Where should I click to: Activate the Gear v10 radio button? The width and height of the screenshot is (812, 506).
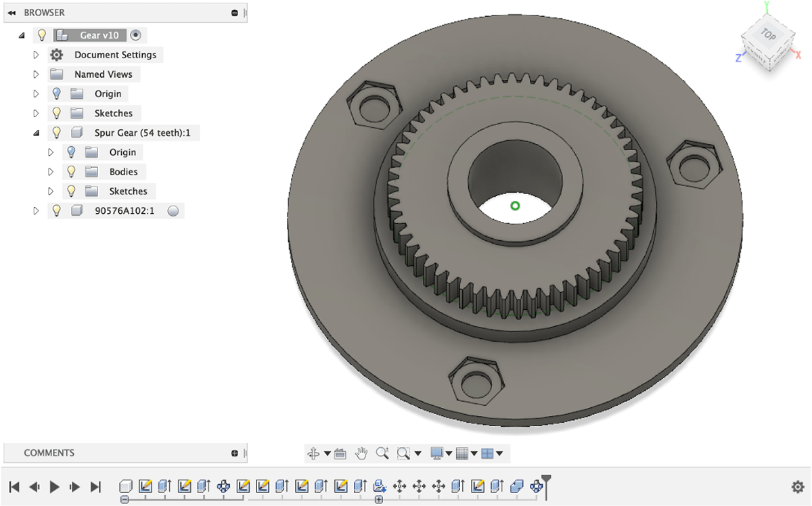pos(135,35)
